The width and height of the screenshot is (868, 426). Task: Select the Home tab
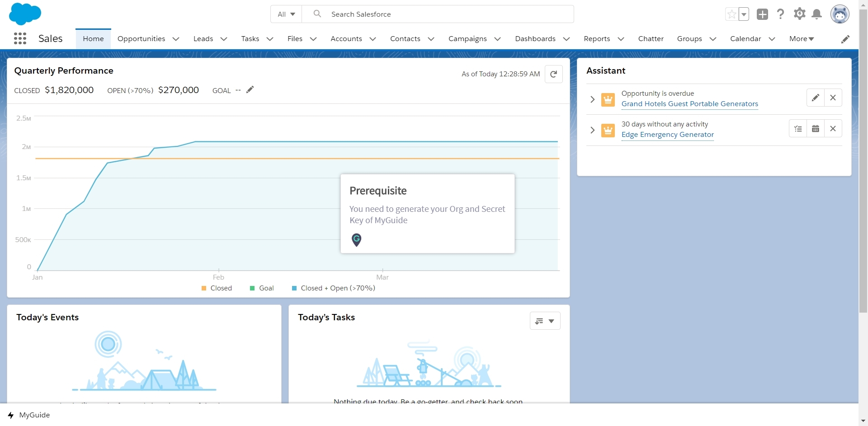(93, 39)
